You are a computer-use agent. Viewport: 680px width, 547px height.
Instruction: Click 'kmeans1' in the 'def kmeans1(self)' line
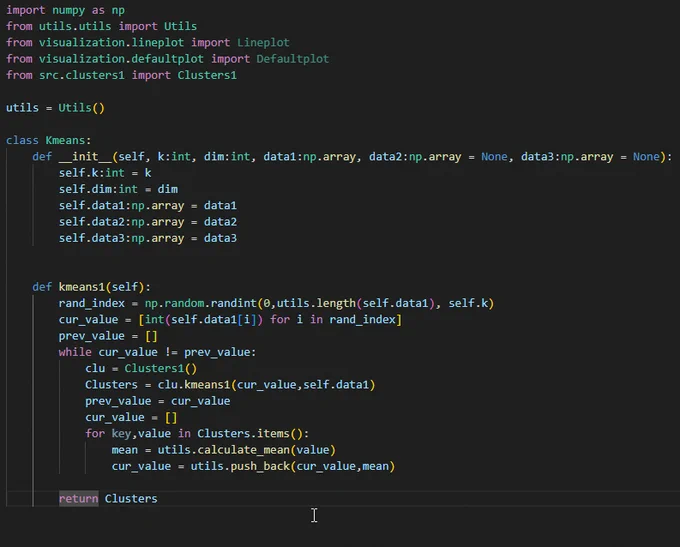click(x=82, y=287)
